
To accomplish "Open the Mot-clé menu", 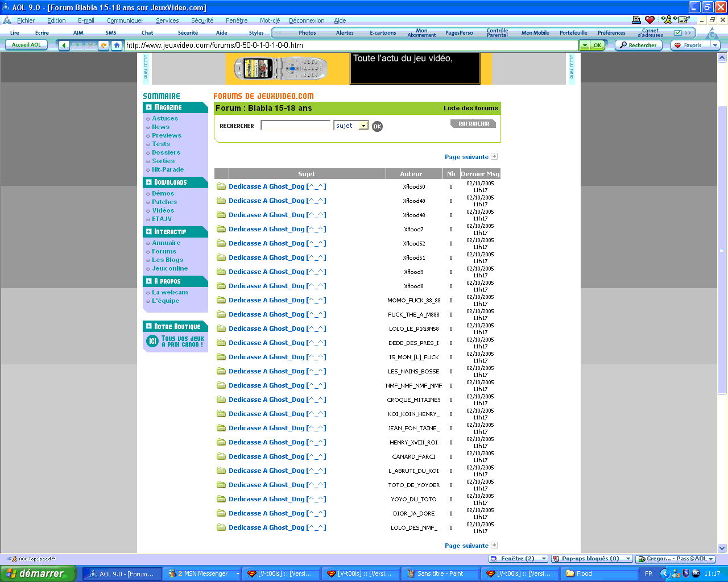I will (270, 20).
